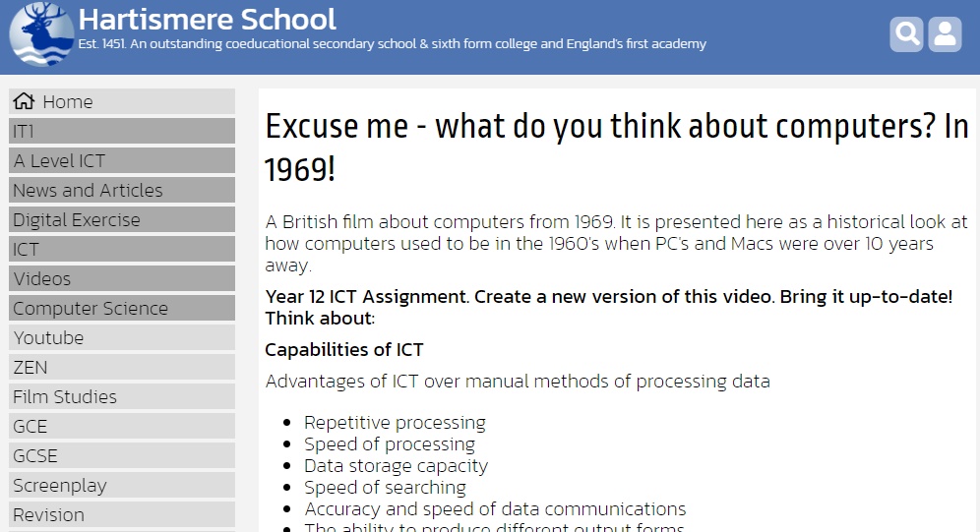Click the search magnifier icon

(906, 34)
